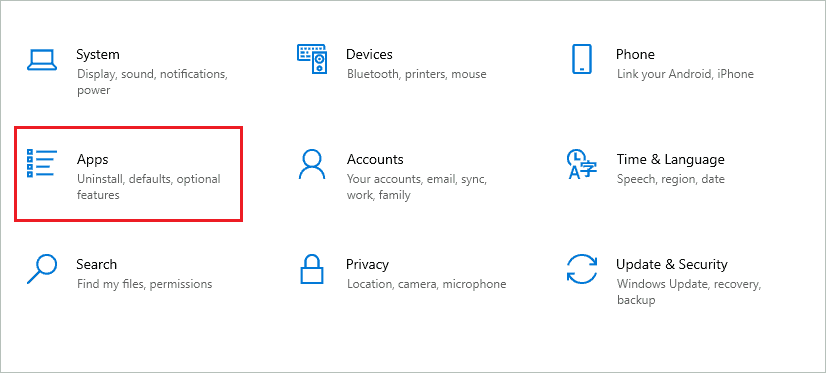The image size is (826, 373).
Task: Click the Privacy padlock icon
Action: 312,269
